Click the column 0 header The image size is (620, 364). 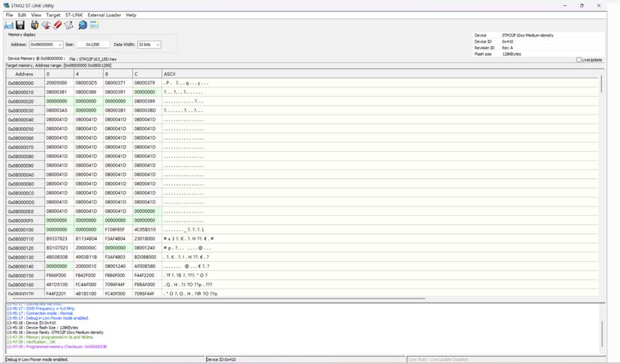[x=59, y=74]
